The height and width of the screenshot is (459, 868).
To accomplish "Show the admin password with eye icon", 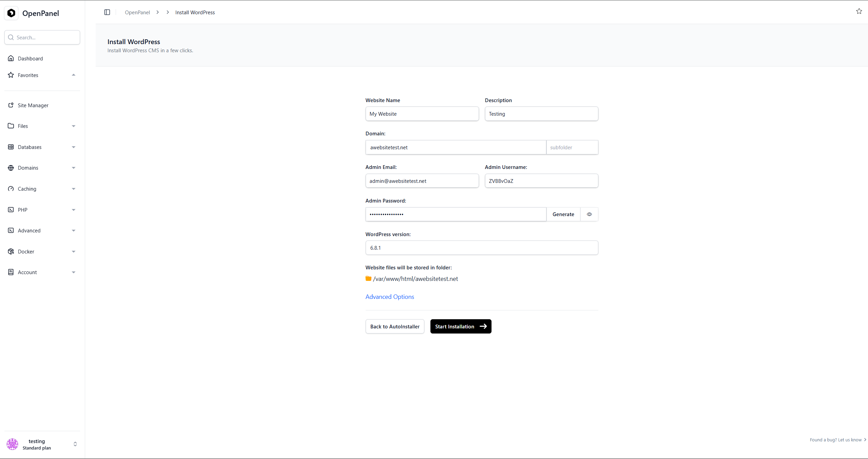I will pos(590,214).
